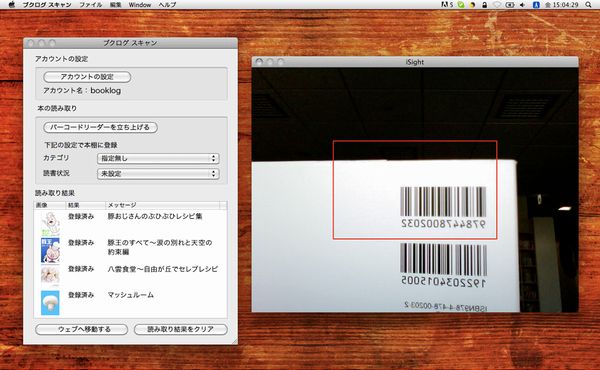This screenshot has width=600, height=370.
Task: Click 登録済み status in マッシュルーム row
Action: pyautogui.click(x=81, y=295)
